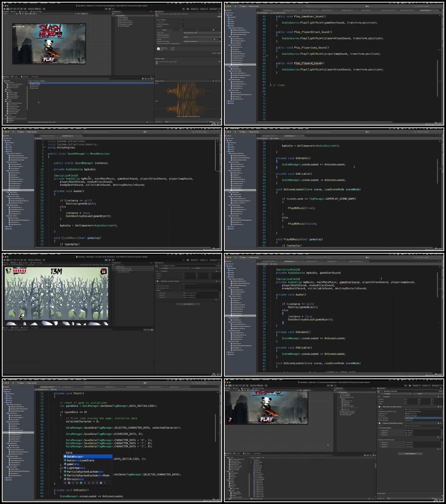
Task: Click music note icon in bottom-right MainMenu scene
Action: pyautogui.click(x=230, y=420)
